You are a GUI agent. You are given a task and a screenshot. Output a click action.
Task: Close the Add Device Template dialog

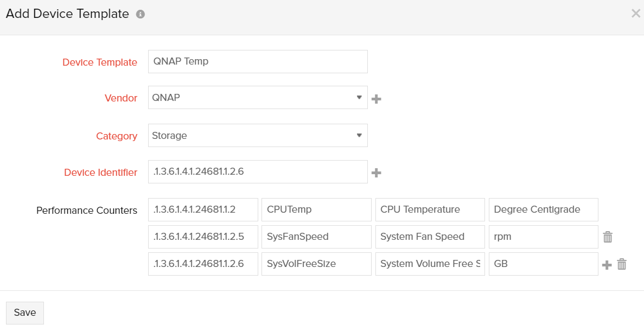(635, 13)
